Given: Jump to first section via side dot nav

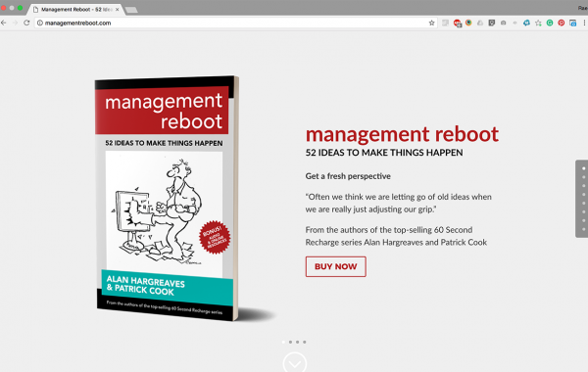Looking at the screenshot, I should (x=583, y=168).
